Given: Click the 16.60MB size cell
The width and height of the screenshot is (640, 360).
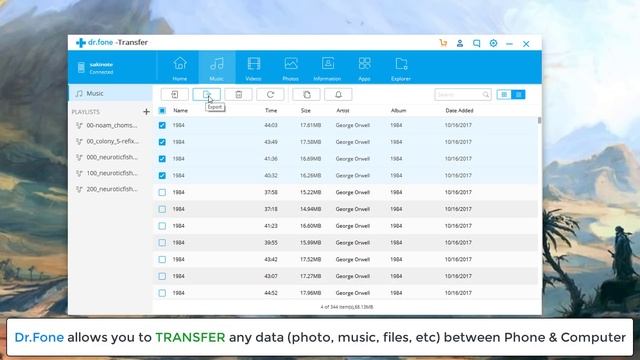Looking at the screenshot, I should pos(311,226).
